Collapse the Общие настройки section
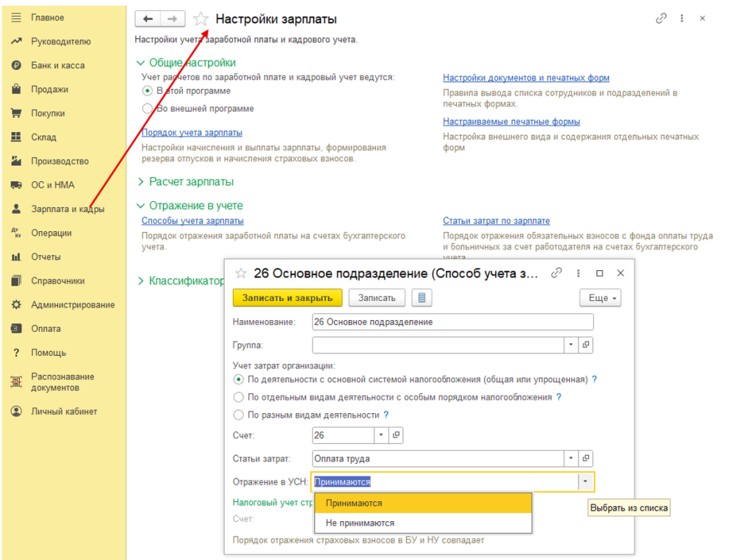The image size is (752, 560). [x=140, y=63]
